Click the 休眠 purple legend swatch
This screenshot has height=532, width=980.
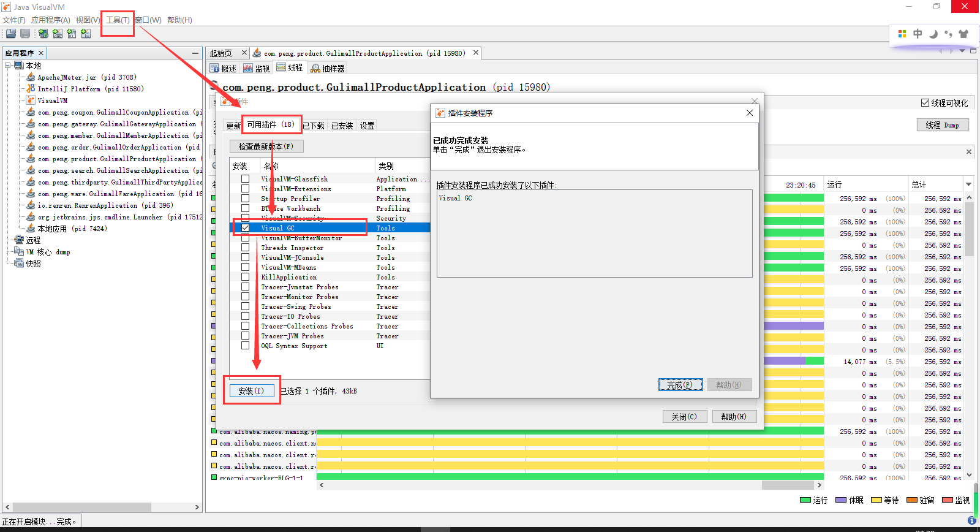point(841,500)
